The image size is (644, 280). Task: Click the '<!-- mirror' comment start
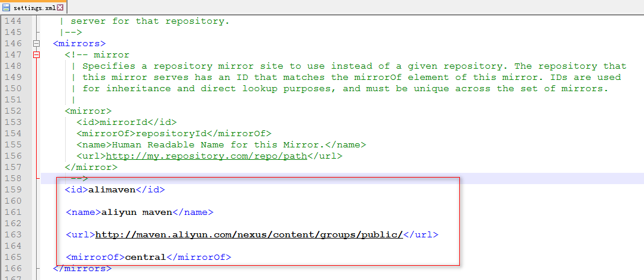pyautogui.click(x=97, y=54)
